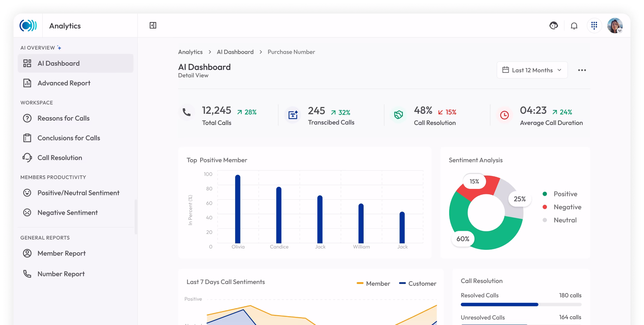Click the Positive/Neutral Sentiment smiley icon
The height and width of the screenshot is (325, 644).
click(x=27, y=193)
